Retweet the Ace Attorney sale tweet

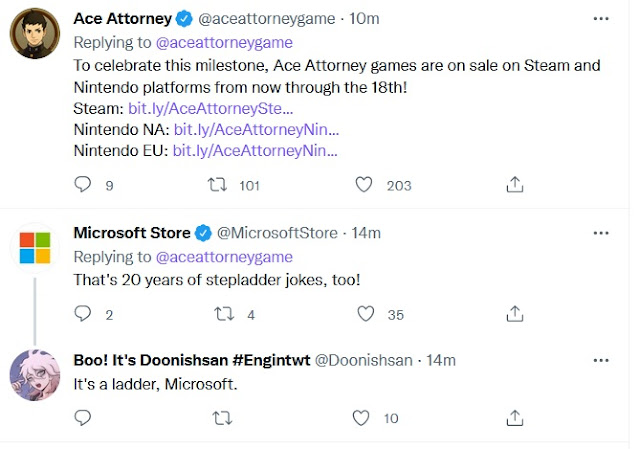tap(214, 184)
